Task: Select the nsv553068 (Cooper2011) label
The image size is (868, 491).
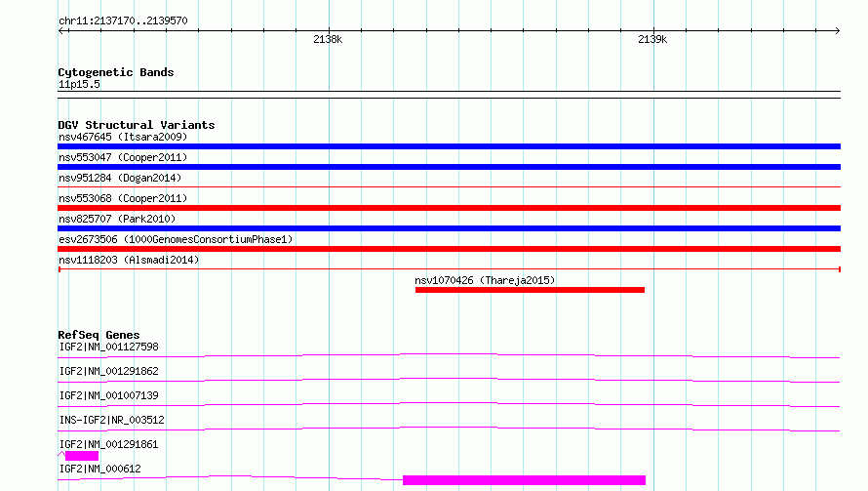Action: pos(123,198)
